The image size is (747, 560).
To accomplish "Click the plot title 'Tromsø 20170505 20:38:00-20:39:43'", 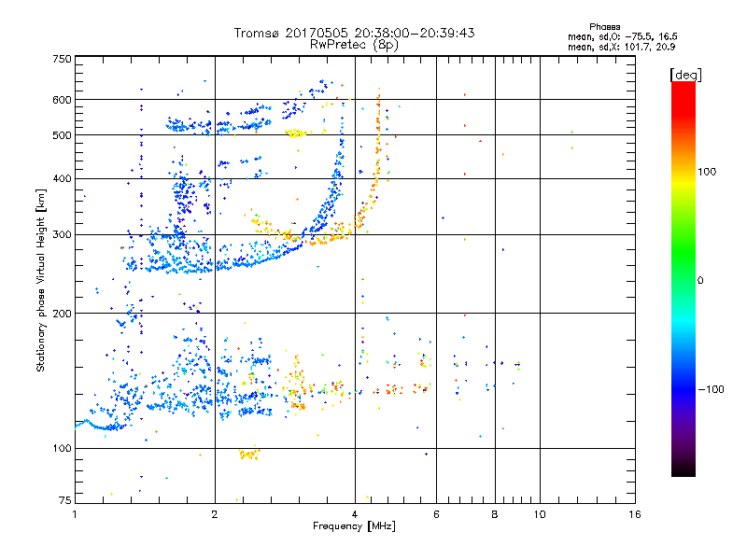I will point(354,33).
